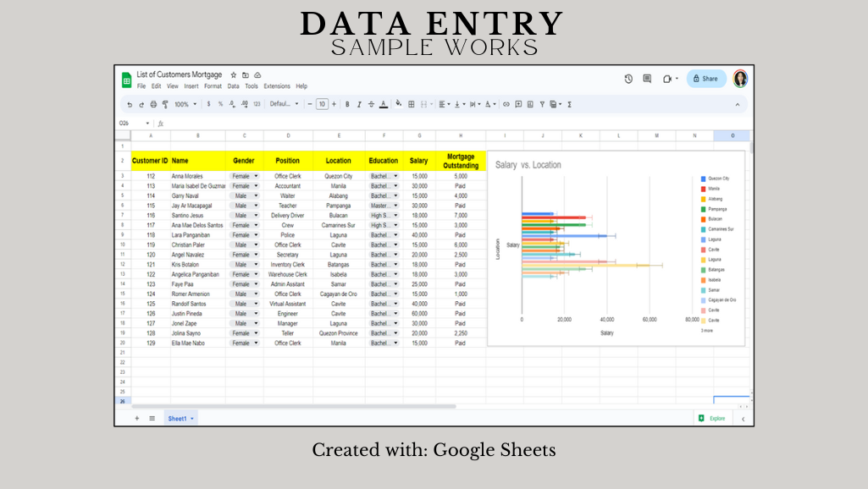Click the user account avatar
This screenshot has height=489, width=868.
coord(740,79)
